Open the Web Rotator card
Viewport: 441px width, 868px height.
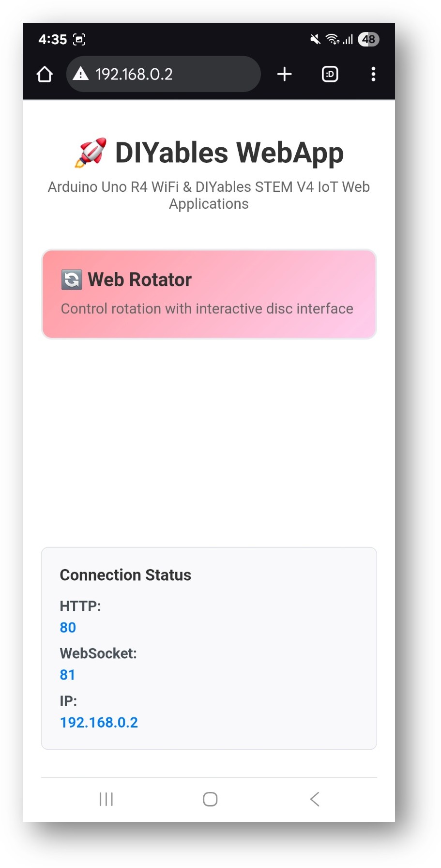(x=209, y=293)
